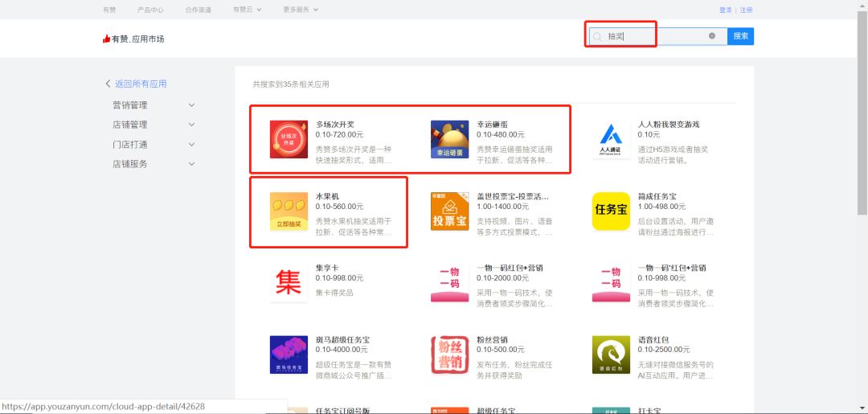Open the red 集 card icon
The height and width of the screenshot is (414, 868).
click(289, 283)
